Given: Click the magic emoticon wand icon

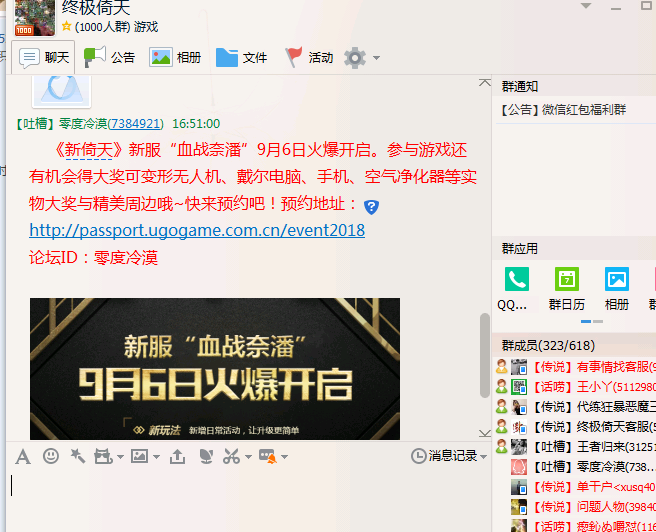Looking at the screenshot, I should click(x=78, y=456).
